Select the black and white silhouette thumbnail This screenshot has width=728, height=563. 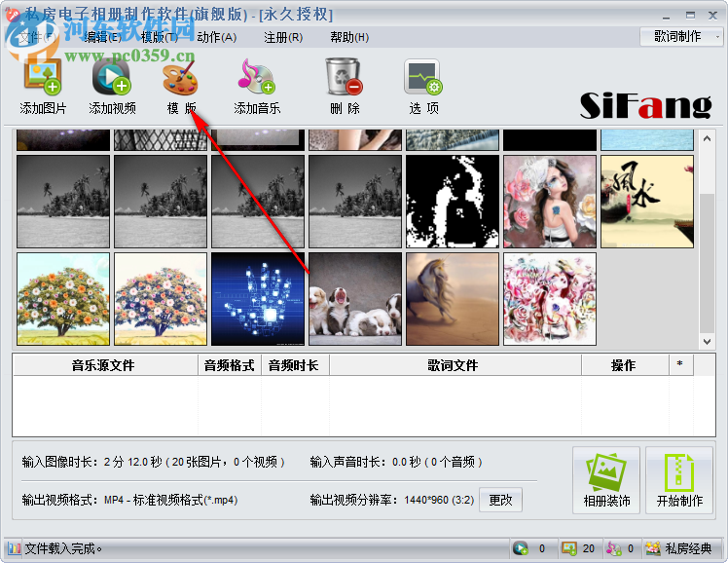(453, 202)
